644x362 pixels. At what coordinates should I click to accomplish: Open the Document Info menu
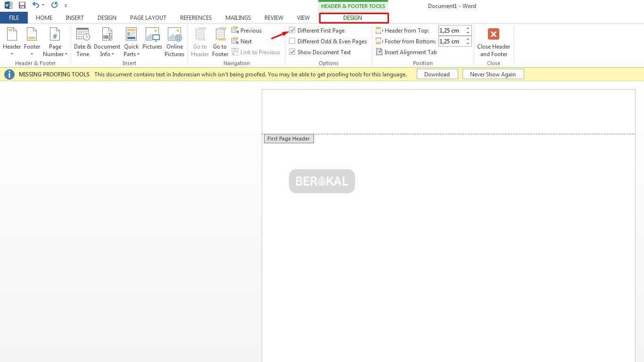coord(107,42)
